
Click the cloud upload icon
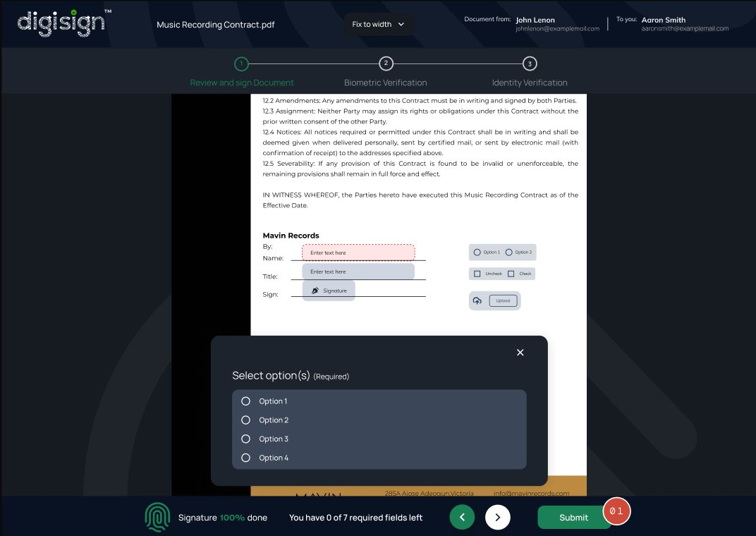click(x=477, y=300)
